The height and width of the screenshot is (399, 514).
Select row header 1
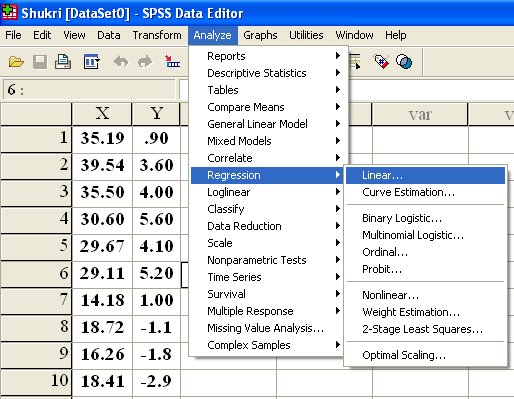pyautogui.click(x=36, y=139)
